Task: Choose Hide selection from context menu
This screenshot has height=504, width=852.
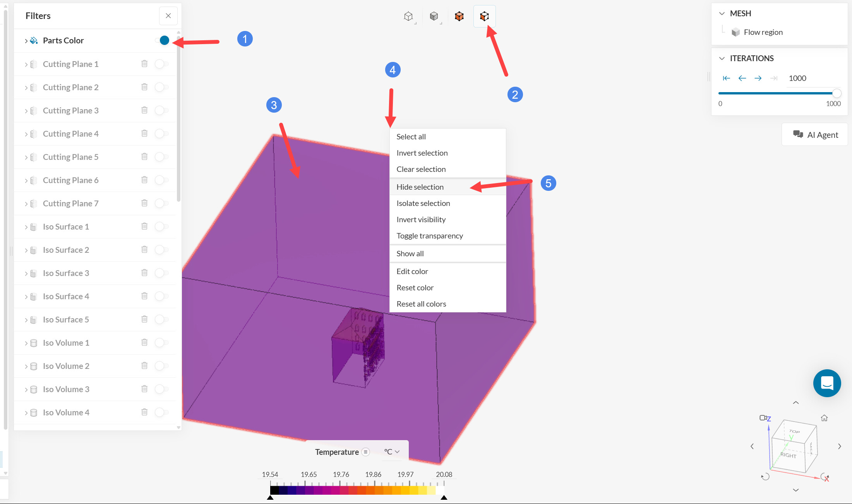Action: (420, 187)
